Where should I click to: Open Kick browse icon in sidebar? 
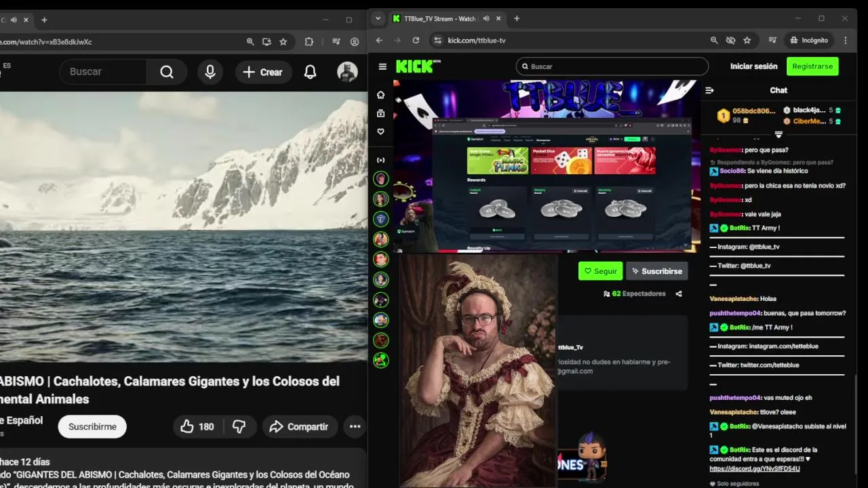(381, 113)
